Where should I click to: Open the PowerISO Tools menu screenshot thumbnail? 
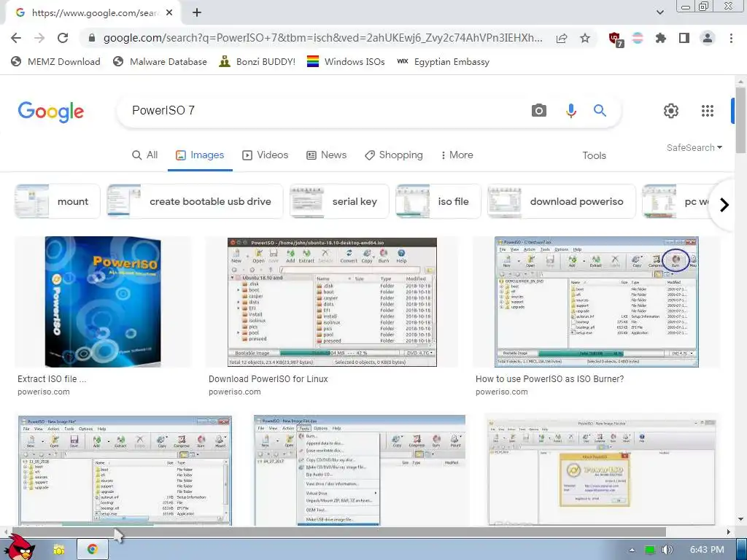[359, 470]
